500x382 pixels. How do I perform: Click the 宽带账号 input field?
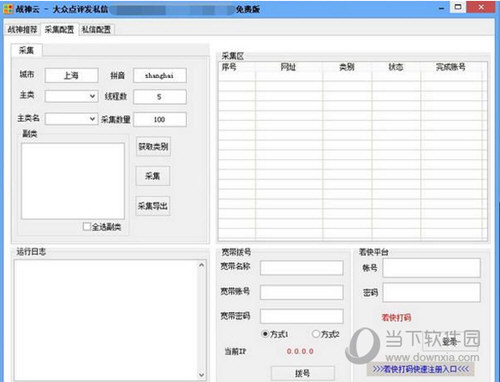point(302,292)
